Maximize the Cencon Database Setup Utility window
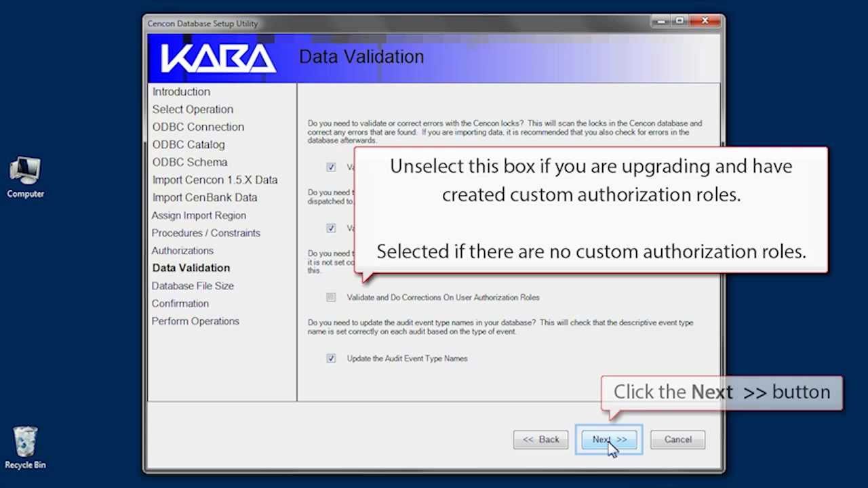 [x=679, y=21]
